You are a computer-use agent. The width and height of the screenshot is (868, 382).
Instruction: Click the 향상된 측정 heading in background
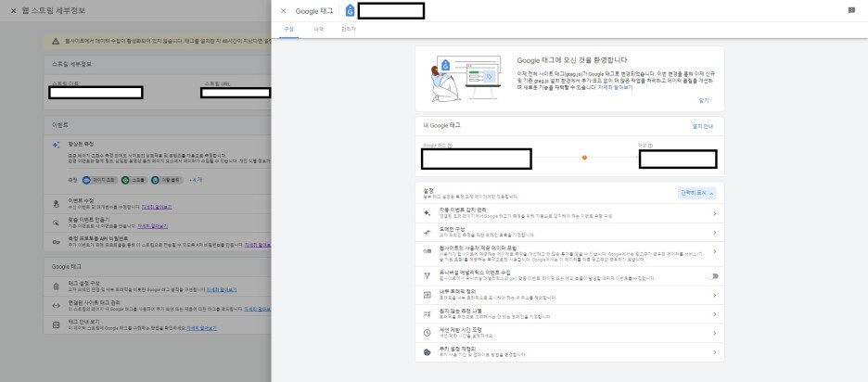pyautogui.click(x=81, y=144)
